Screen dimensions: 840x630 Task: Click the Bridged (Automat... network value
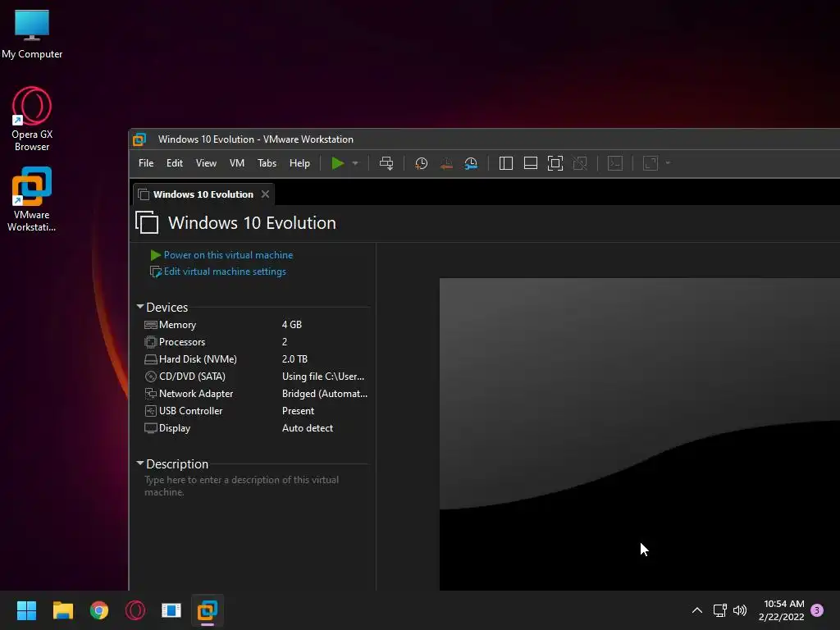[325, 393]
